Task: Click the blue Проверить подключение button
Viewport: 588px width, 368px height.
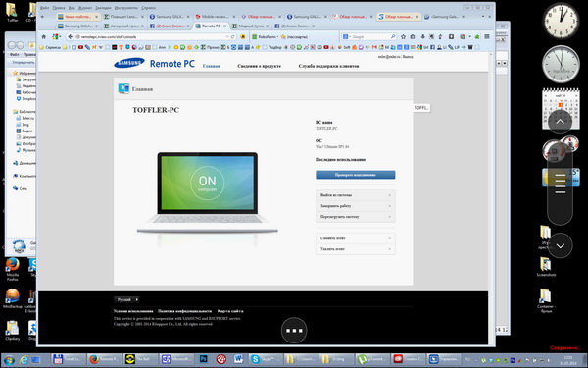Action: point(356,175)
